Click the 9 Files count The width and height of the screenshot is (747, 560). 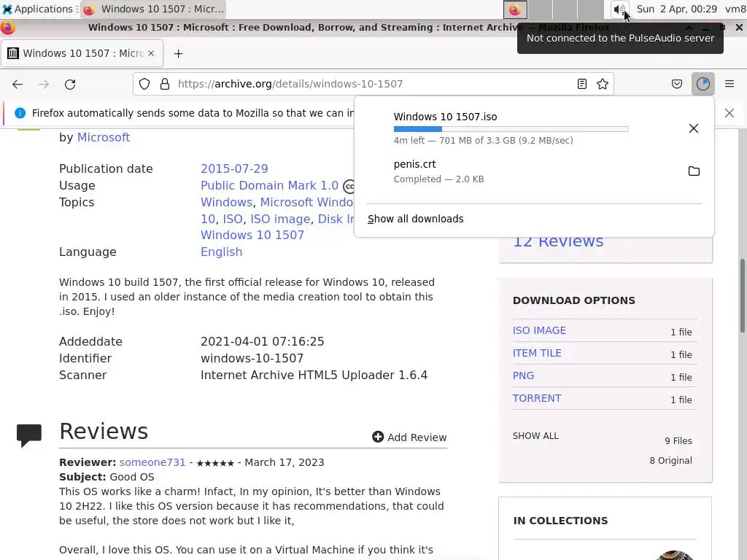678,441
